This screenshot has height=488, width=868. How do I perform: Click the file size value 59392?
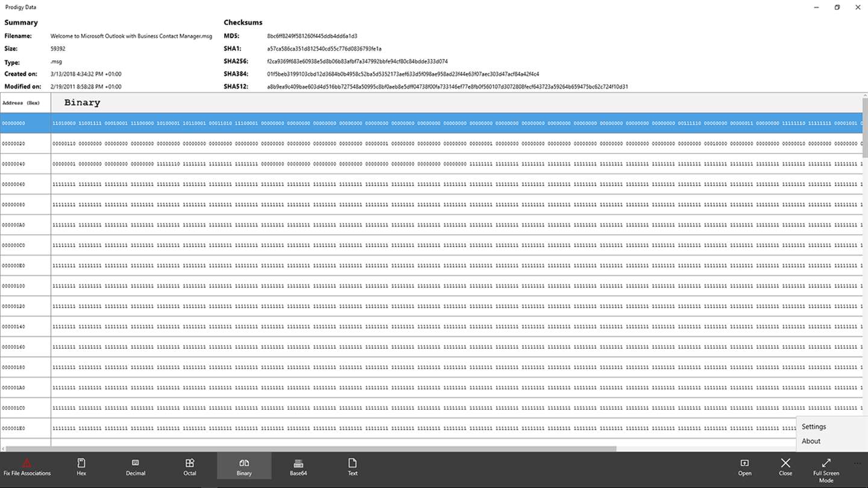(x=58, y=49)
